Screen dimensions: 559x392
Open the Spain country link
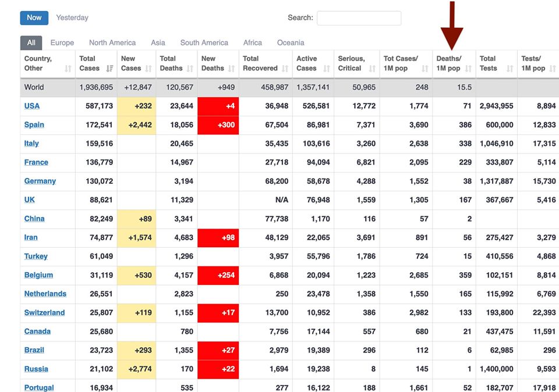point(34,124)
